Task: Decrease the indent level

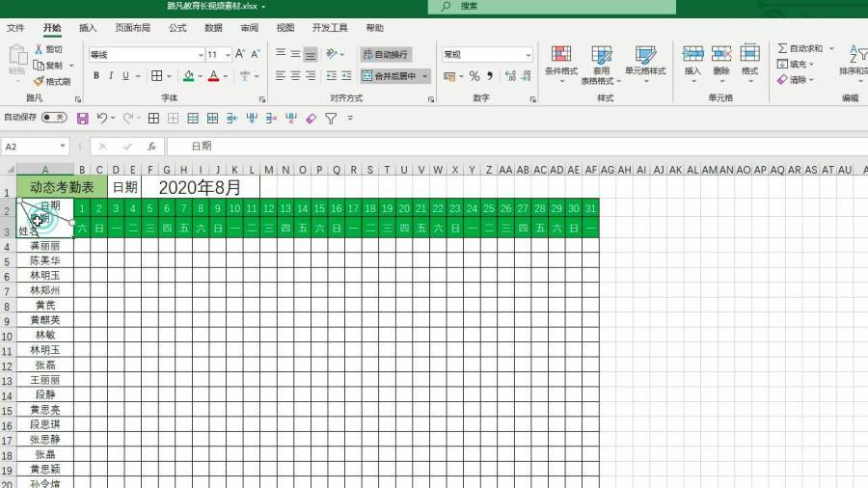Action: point(332,75)
